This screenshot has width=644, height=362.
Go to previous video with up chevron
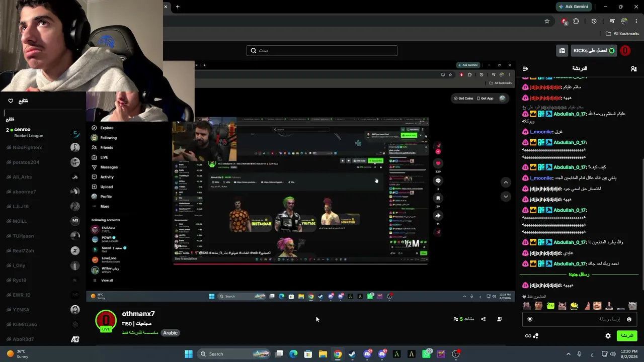[506, 183]
